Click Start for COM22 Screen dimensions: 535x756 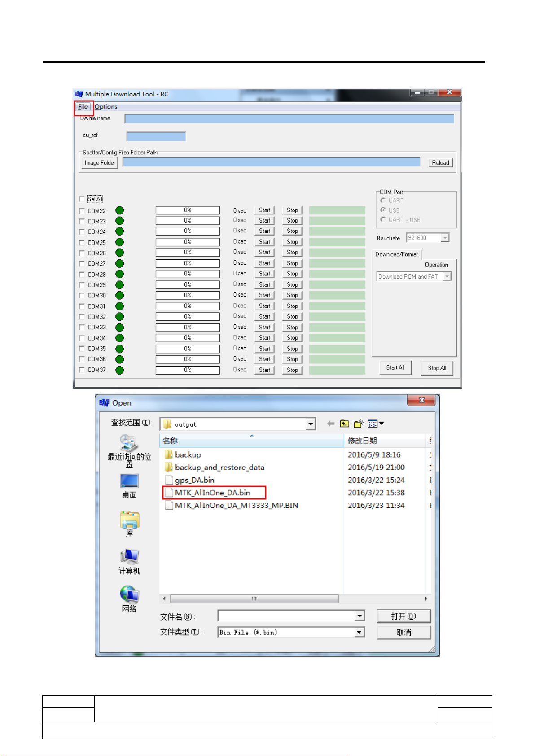click(x=264, y=210)
